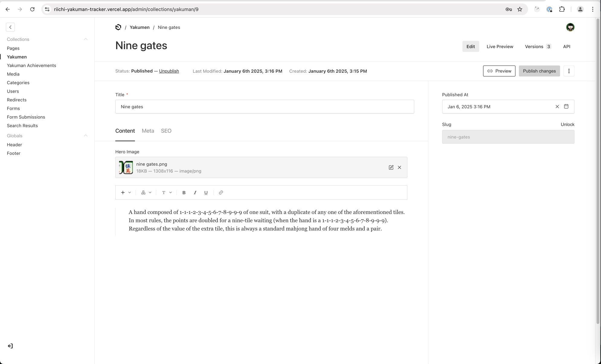Click the edit icon on nine gates.png
Viewport: 601px width, 364px height.
point(391,168)
